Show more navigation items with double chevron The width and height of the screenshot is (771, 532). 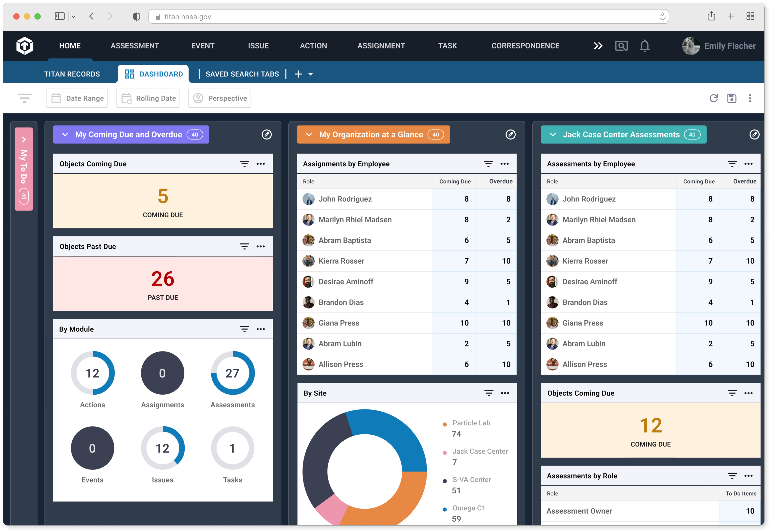(598, 46)
